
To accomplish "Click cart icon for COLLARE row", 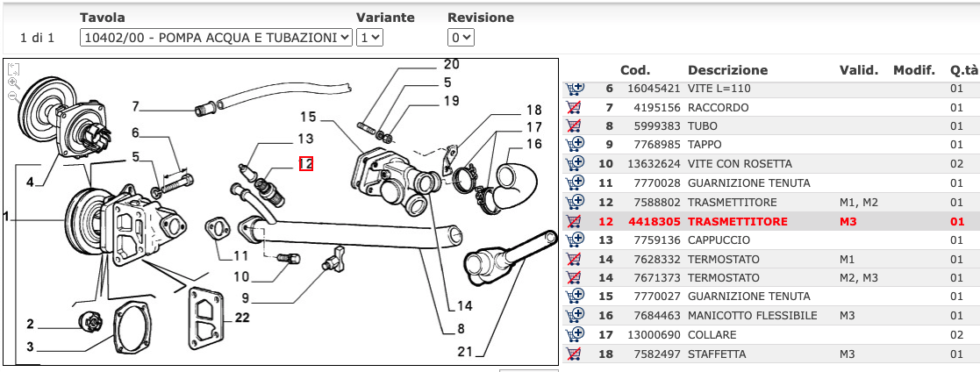I will tap(575, 335).
